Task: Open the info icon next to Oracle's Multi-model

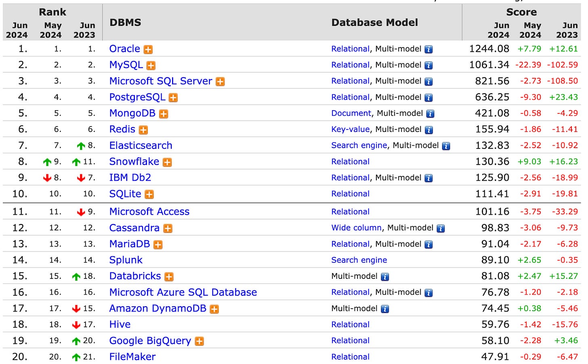Action: (x=428, y=49)
